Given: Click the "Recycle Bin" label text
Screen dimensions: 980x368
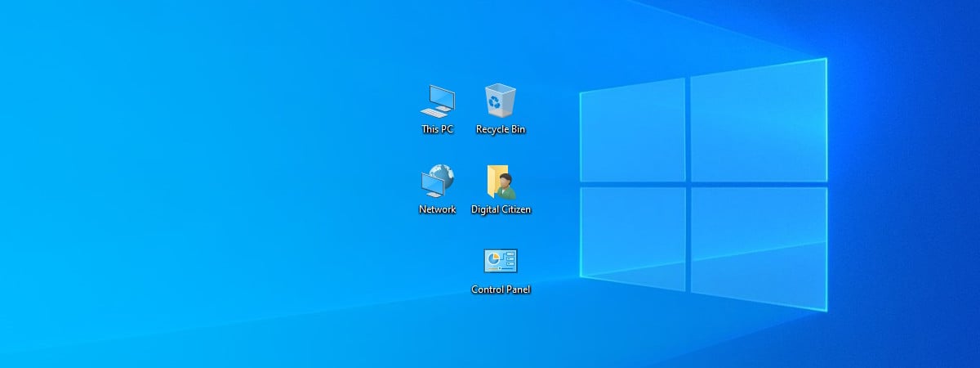Looking at the screenshot, I should coord(501,129).
